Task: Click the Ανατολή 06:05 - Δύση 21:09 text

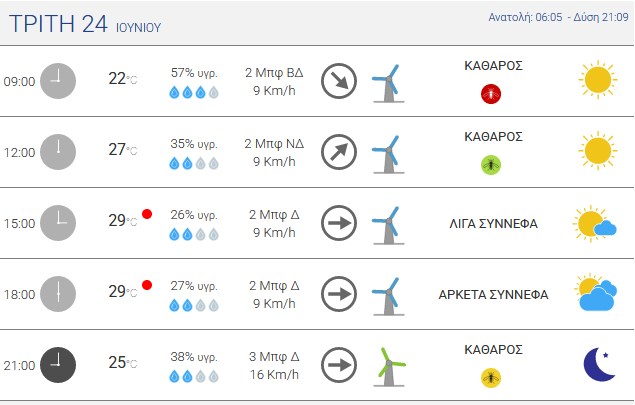Action: (558, 17)
